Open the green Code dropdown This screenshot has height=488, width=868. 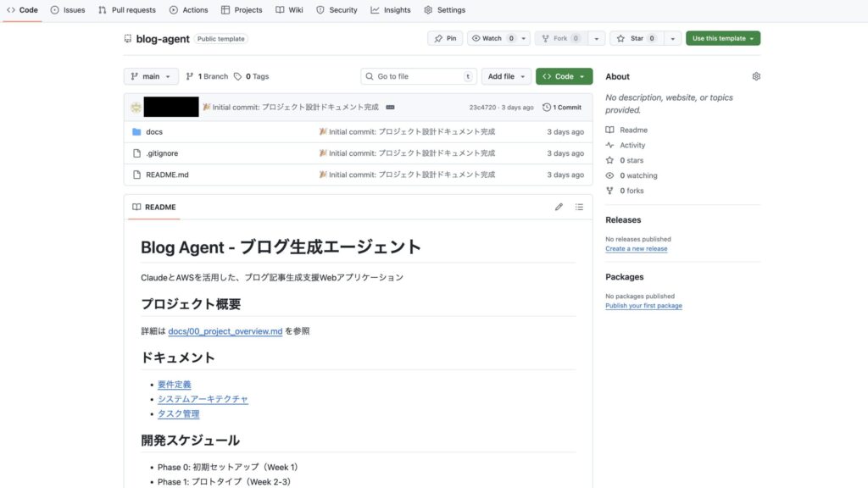[564, 76]
